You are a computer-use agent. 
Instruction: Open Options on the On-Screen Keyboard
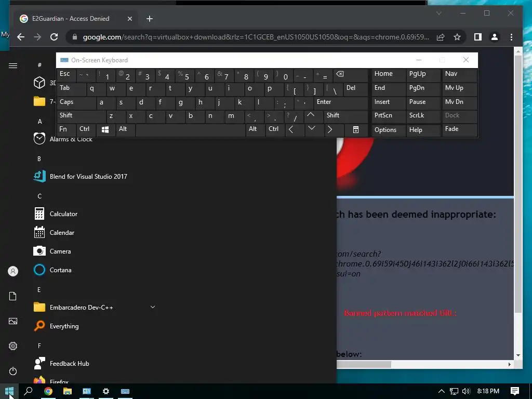coord(389,130)
